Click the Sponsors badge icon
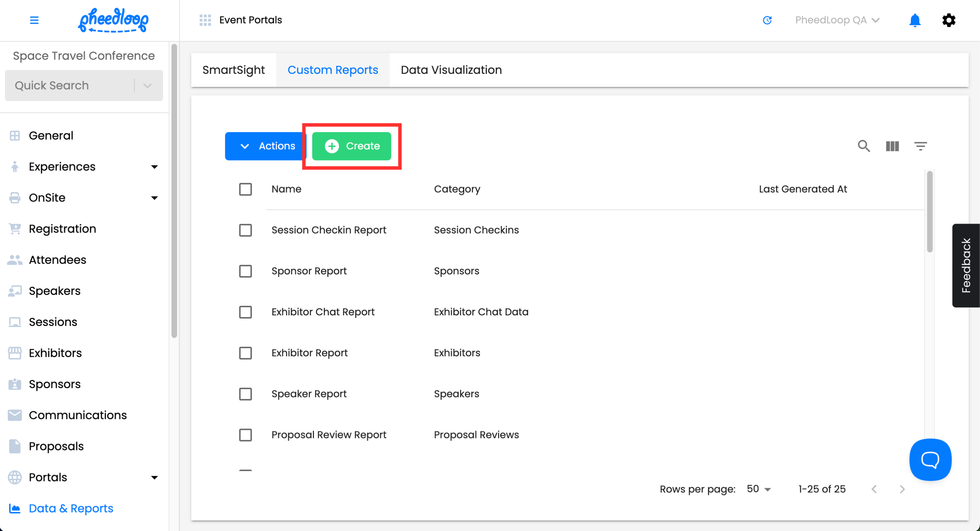This screenshot has width=980, height=531. click(14, 385)
